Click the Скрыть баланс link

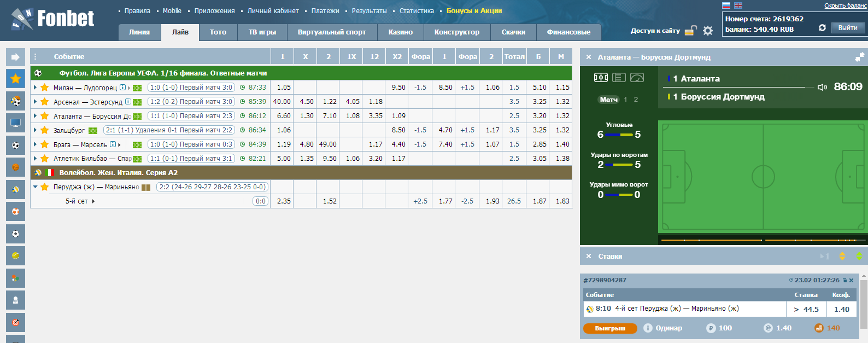[x=845, y=5]
